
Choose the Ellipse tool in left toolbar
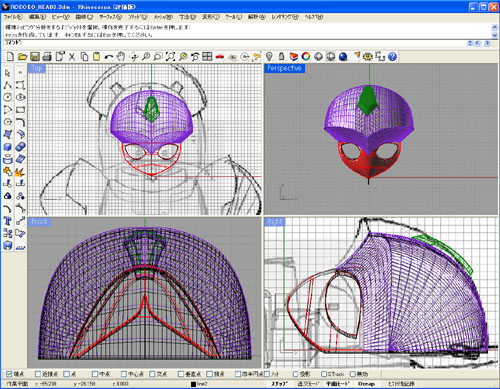point(20,97)
